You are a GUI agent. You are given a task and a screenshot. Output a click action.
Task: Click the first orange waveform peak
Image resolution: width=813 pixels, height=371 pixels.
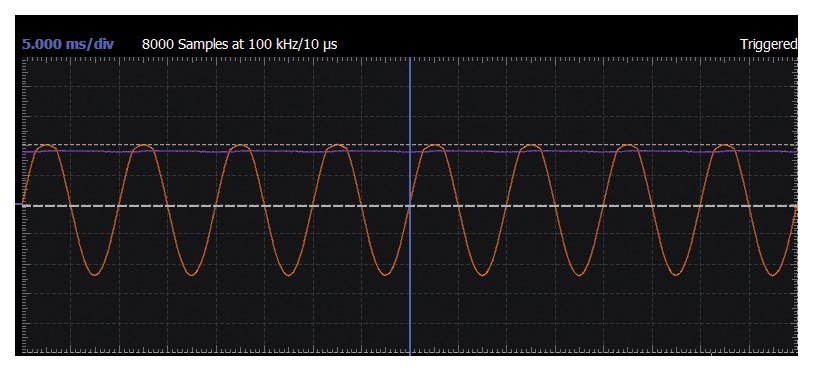(x=46, y=147)
